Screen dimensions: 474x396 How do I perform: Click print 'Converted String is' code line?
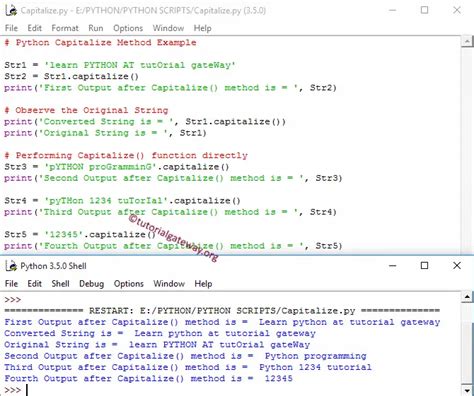tap(145, 121)
